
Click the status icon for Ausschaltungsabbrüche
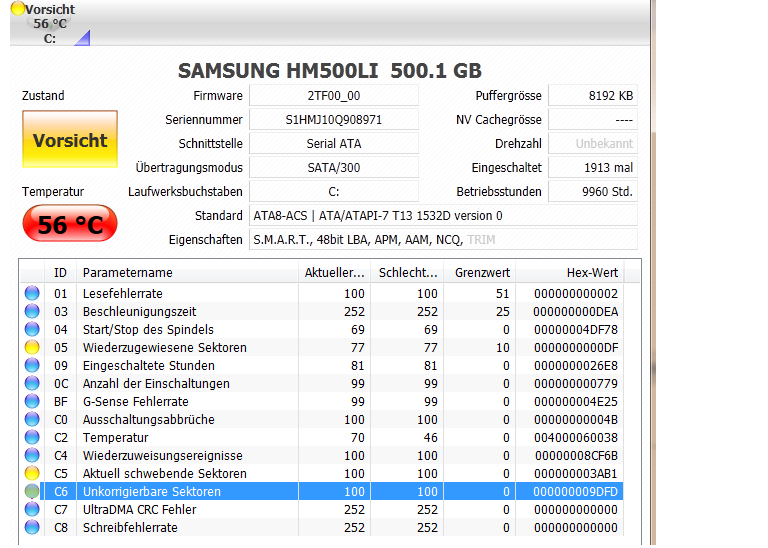(x=32, y=419)
